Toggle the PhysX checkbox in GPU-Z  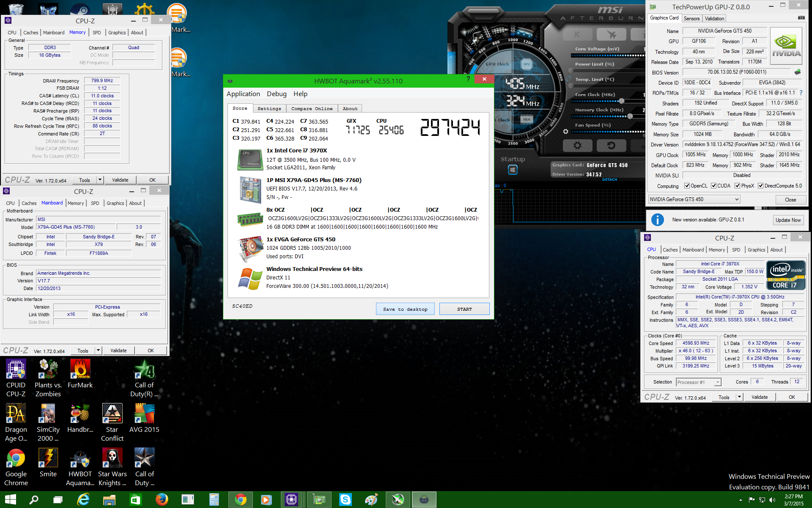[x=737, y=186]
